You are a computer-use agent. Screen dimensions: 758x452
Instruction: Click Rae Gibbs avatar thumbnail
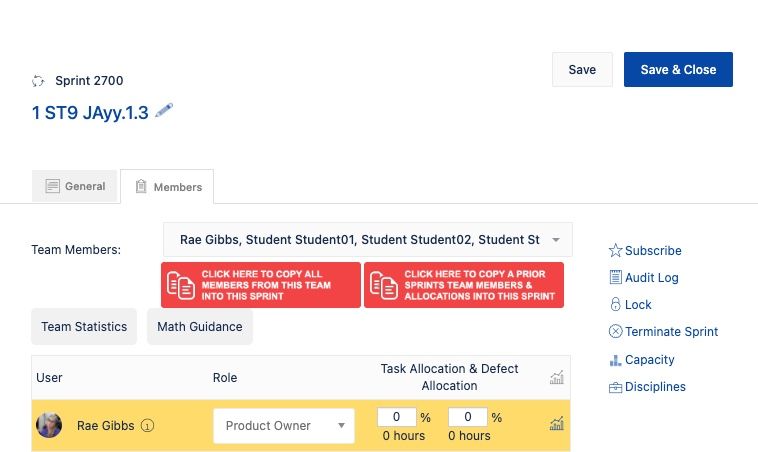[49, 425]
